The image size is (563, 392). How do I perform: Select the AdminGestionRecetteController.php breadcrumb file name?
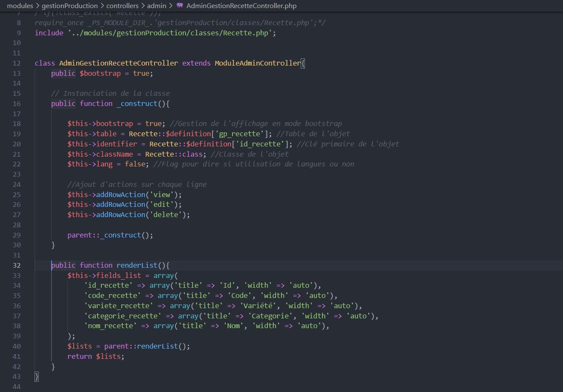tap(241, 6)
